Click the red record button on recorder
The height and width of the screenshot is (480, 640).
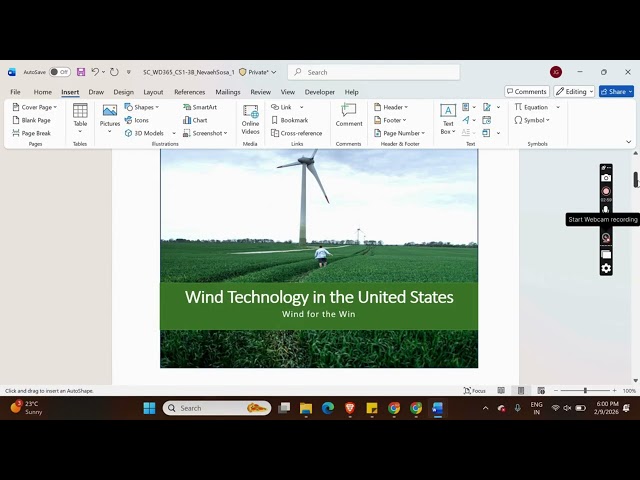[606, 191]
